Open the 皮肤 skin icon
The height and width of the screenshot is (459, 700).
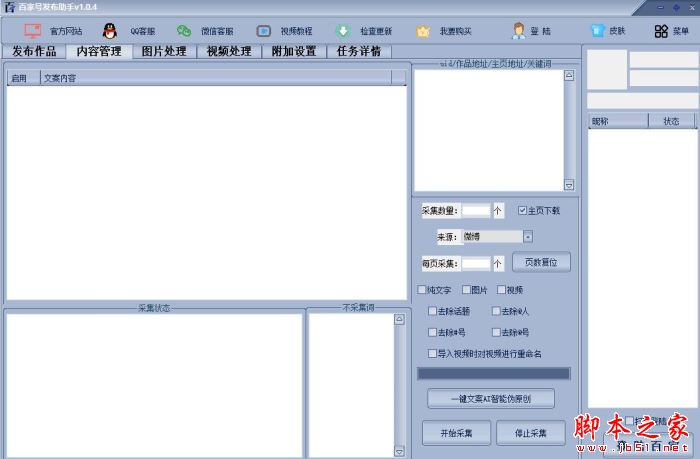(x=597, y=31)
